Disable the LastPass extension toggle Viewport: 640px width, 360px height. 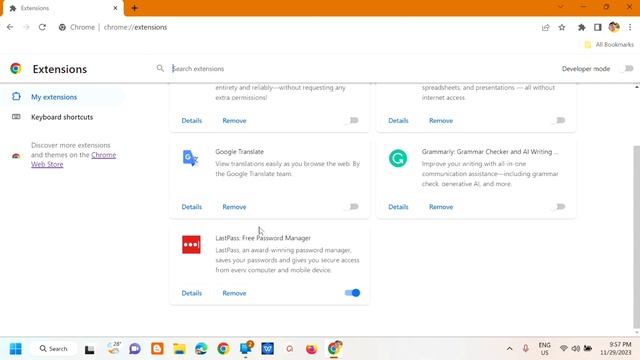(352, 293)
